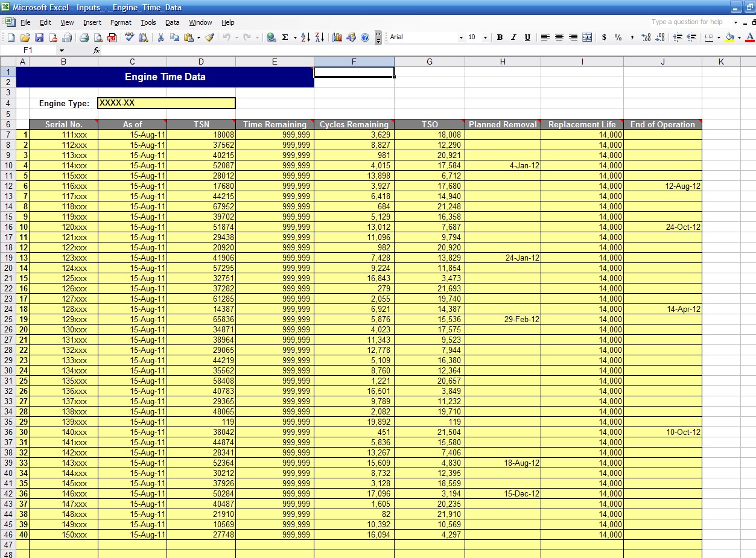This screenshot has height=558, width=756.
Task: Open the Format menu
Action: coord(121,22)
